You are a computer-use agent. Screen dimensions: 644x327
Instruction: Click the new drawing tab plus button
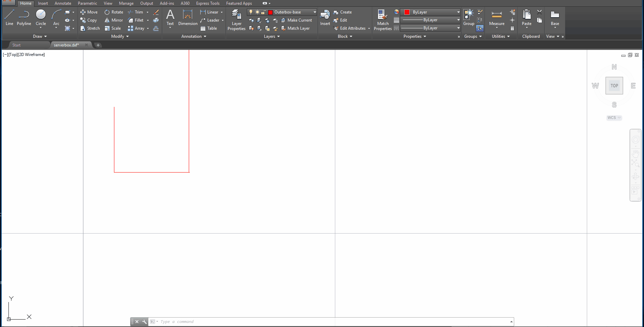pyautogui.click(x=98, y=45)
